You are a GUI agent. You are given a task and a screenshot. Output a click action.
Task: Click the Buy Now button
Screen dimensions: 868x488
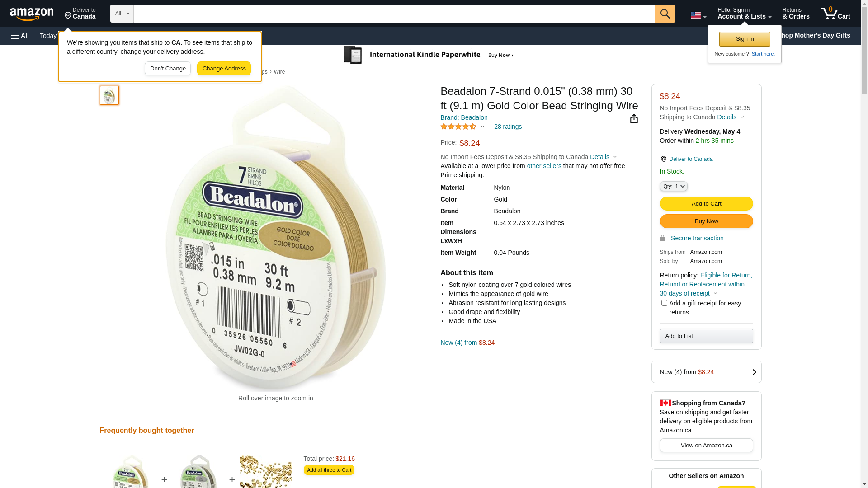click(x=707, y=221)
